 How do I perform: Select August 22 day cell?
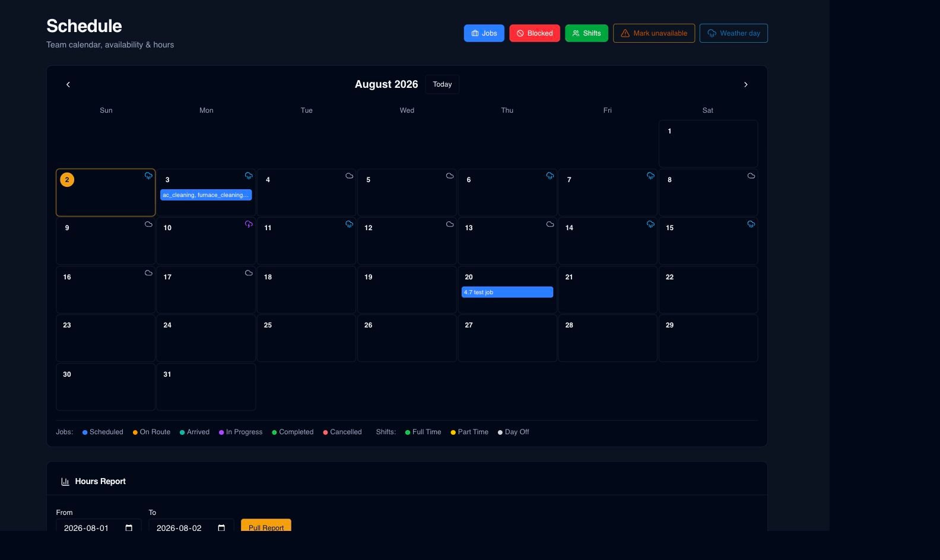(x=708, y=289)
